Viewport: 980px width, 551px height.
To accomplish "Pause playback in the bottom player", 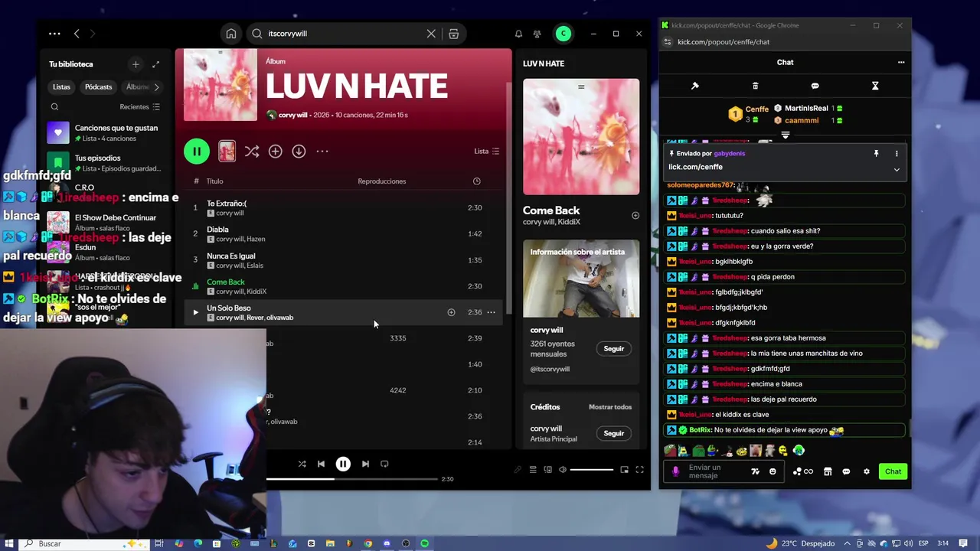I will tap(343, 464).
